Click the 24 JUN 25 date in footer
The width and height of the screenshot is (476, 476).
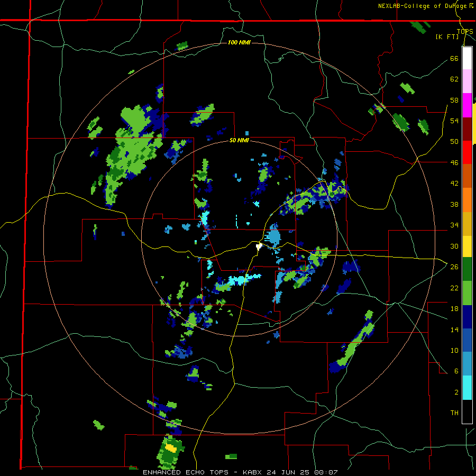(289, 472)
